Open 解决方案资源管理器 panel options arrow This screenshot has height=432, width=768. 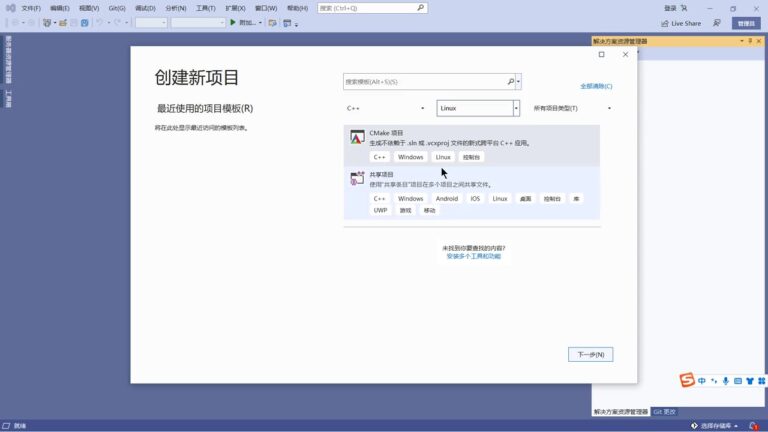(742, 41)
